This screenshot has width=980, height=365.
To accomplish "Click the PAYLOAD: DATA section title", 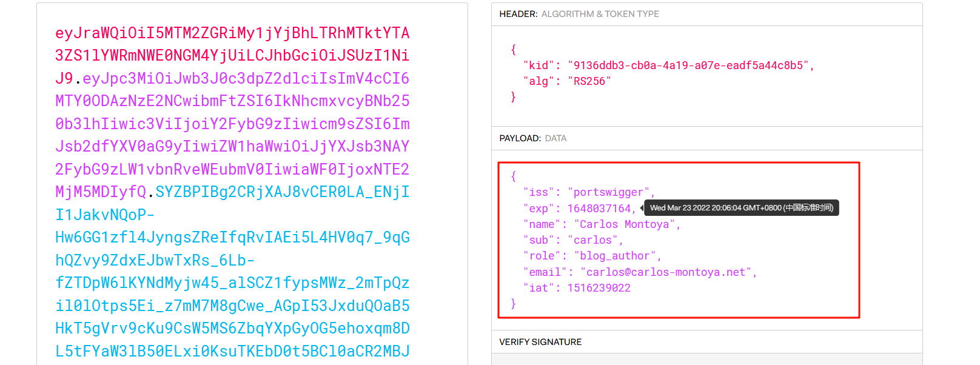I will coord(532,138).
